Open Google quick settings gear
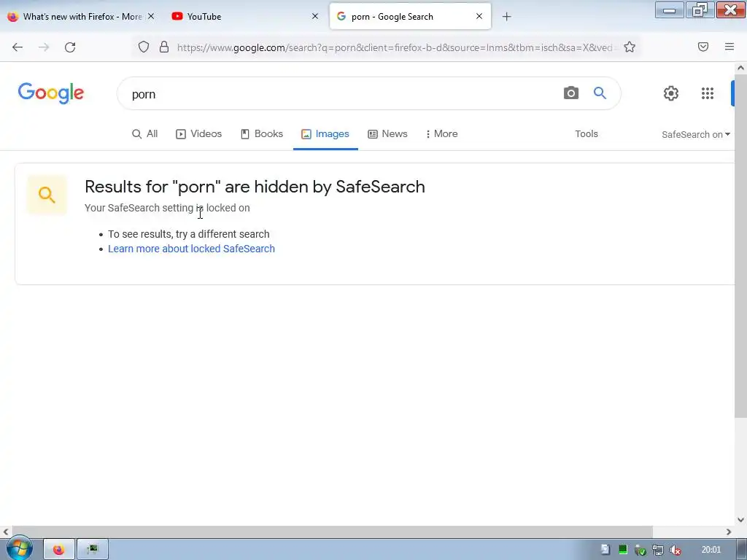This screenshot has width=747, height=560. pos(671,93)
